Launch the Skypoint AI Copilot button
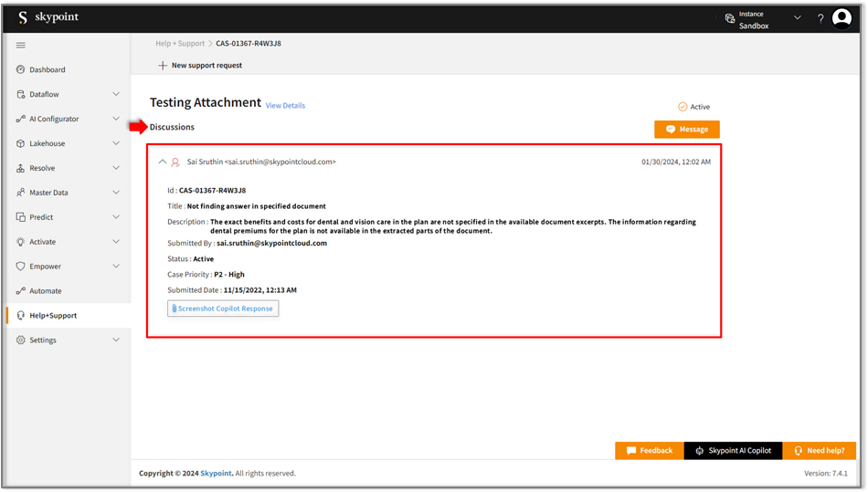The width and height of the screenshot is (868, 492). [733, 450]
